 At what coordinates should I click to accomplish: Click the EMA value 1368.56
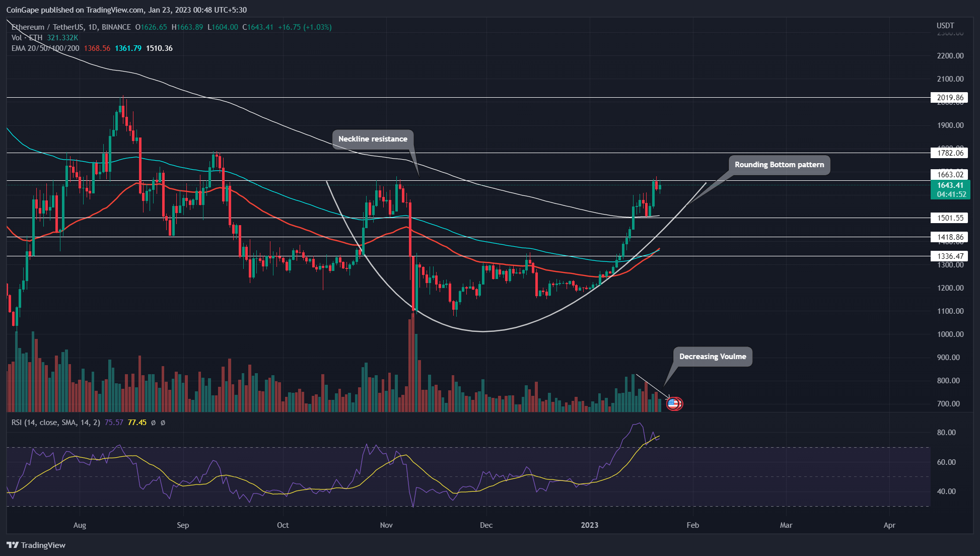click(97, 48)
